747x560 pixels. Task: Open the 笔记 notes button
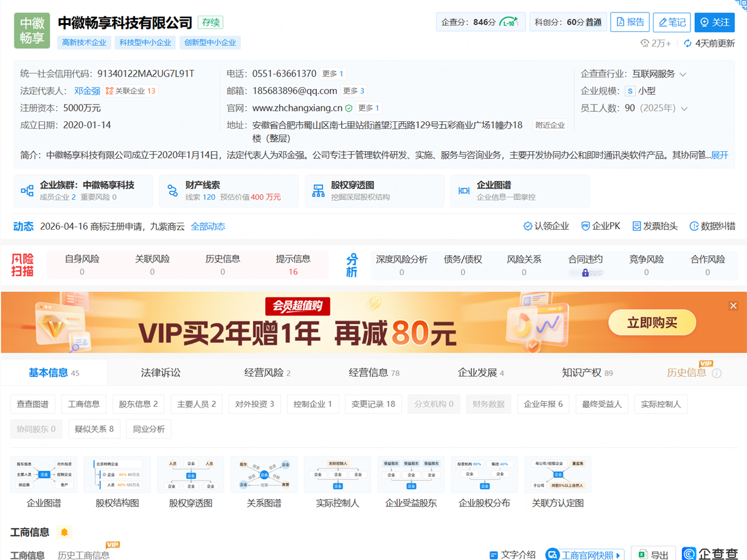point(672,22)
